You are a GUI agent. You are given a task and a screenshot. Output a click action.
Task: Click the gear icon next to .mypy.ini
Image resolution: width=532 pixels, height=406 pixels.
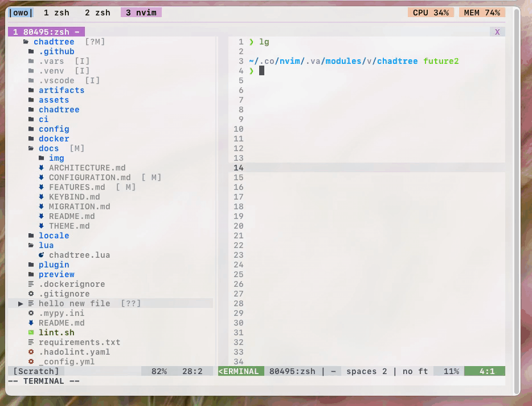coord(31,313)
